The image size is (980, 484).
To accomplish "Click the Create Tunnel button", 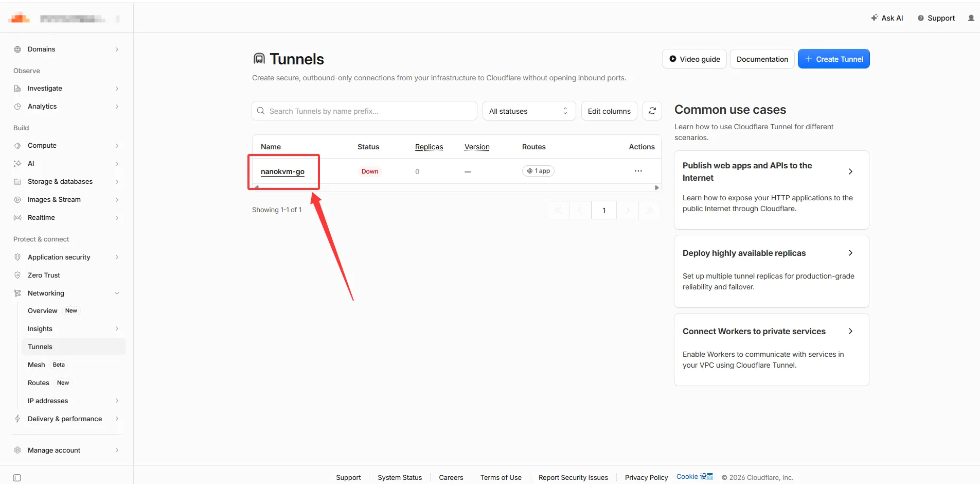I will [833, 59].
